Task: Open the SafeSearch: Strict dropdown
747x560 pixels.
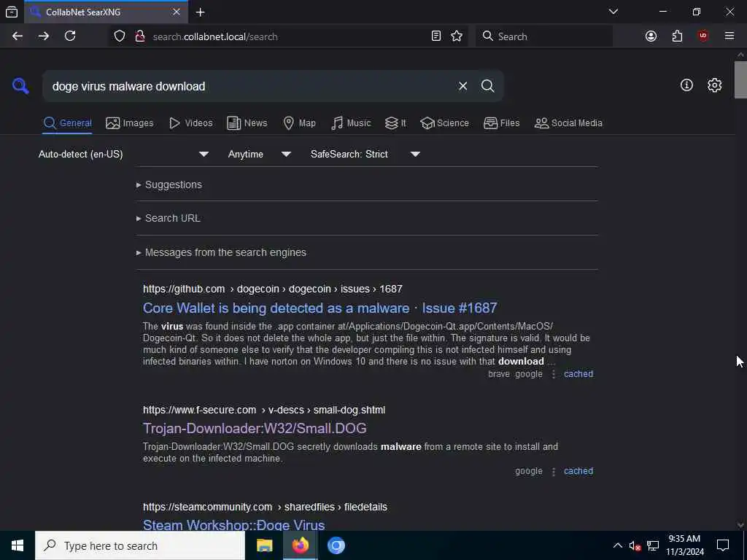Action: (365, 155)
